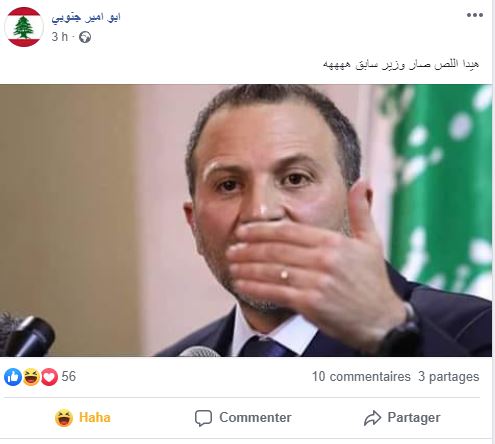Click the blue Like reaction icon

pyautogui.click(x=13, y=377)
